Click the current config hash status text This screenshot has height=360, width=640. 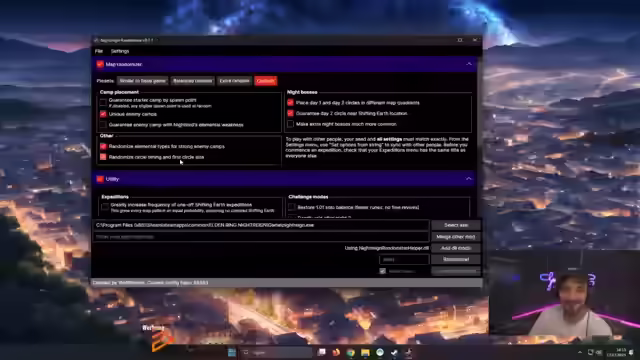(178, 282)
